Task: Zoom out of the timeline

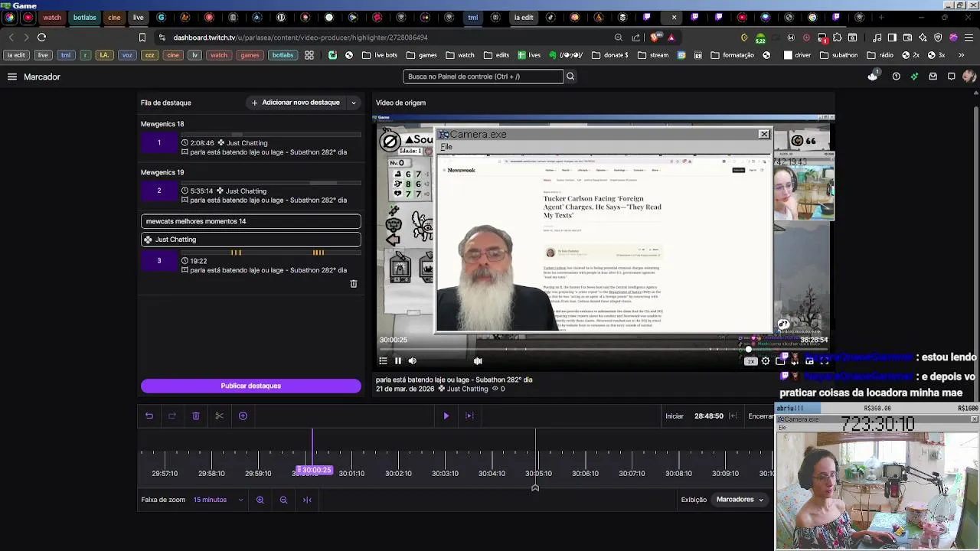Action: [x=283, y=500]
